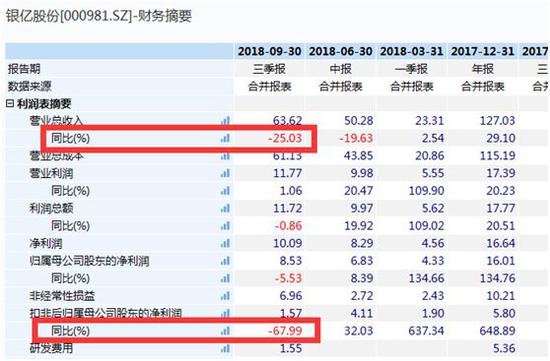Image resolution: width=550 pixels, height=361 pixels.
Task: Click the 报告期 row label
Action: click(24, 69)
